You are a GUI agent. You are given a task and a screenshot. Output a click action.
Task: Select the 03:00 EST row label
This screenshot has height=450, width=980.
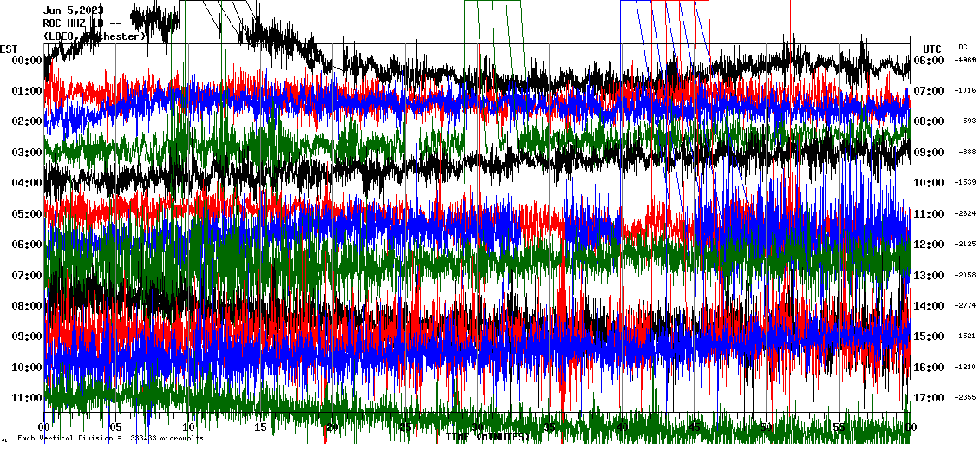25,152
